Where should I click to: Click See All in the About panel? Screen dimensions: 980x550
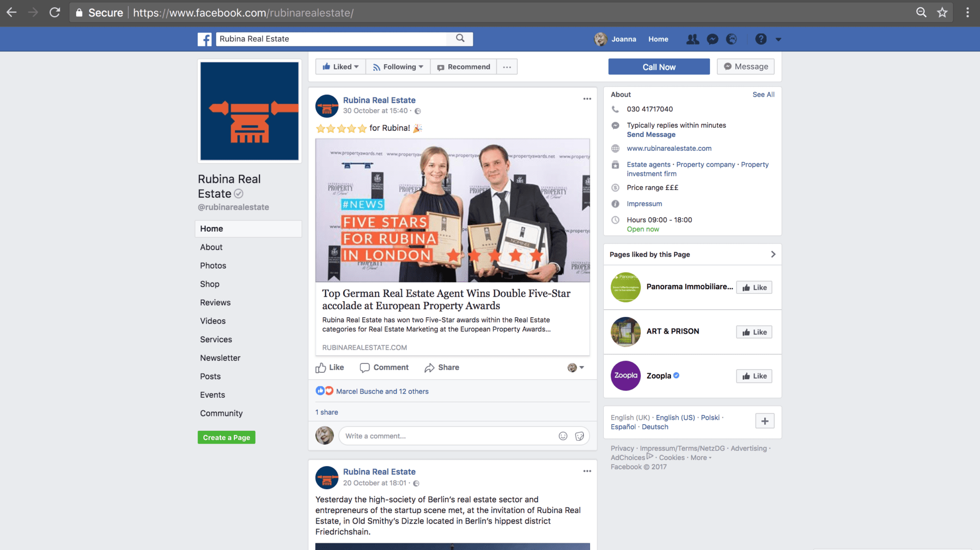[763, 94]
